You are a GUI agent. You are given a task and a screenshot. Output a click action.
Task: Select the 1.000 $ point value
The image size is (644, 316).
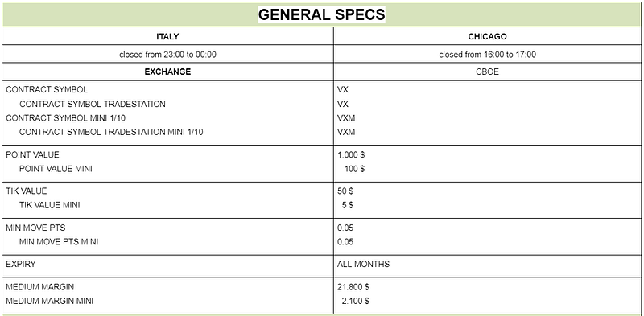click(x=351, y=155)
